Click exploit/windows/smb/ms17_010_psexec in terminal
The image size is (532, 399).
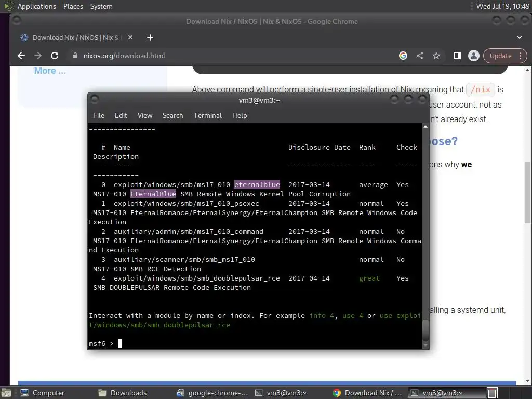coord(187,203)
